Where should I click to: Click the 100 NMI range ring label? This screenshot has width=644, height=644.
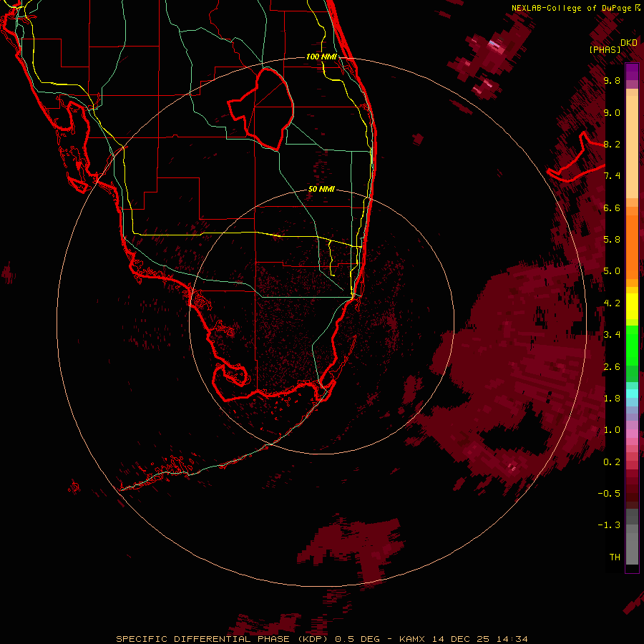click(x=321, y=57)
